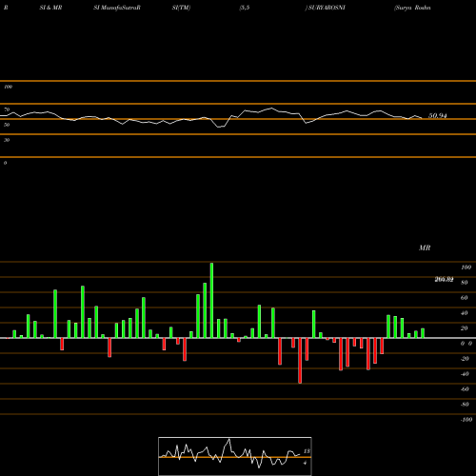Viewport: 476px width, 476px height.
Task: Click the value 13 in the mini chart
Action: [x=307, y=451]
